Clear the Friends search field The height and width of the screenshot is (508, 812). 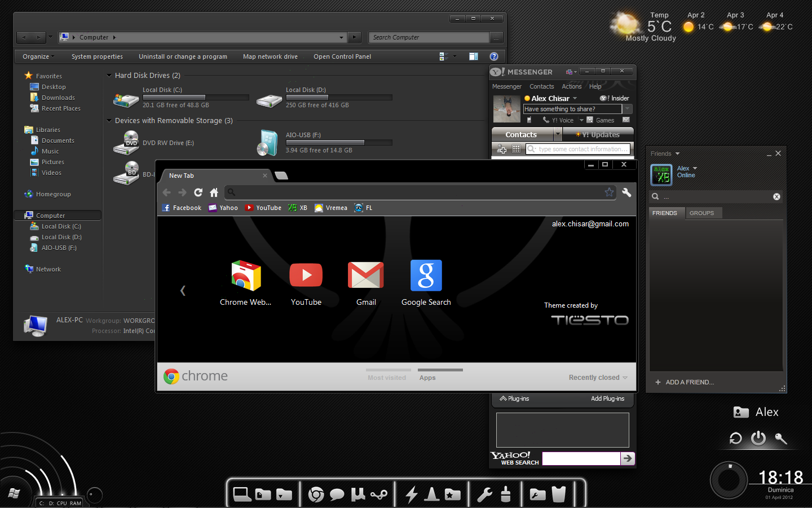pos(776,196)
